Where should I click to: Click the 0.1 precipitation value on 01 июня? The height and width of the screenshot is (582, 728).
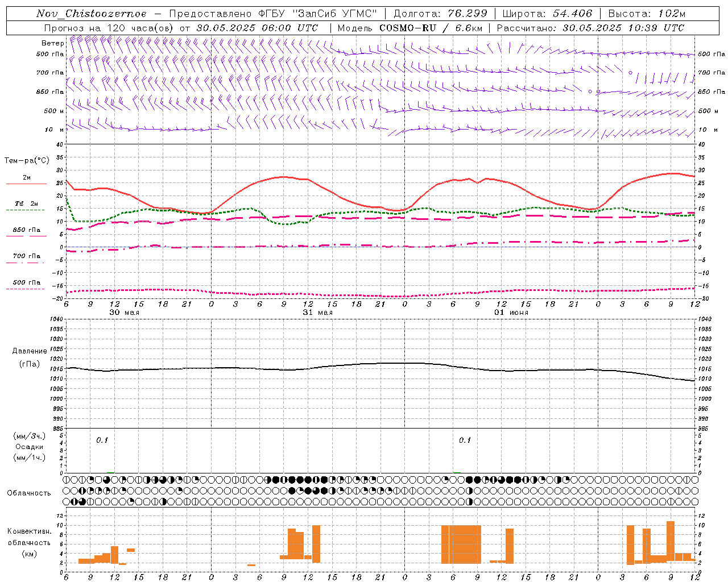[x=465, y=440]
